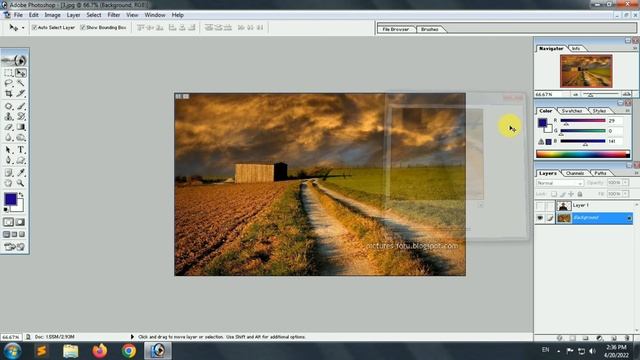Switch to the Swatches tab
640x360 pixels.
tap(571, 111)
